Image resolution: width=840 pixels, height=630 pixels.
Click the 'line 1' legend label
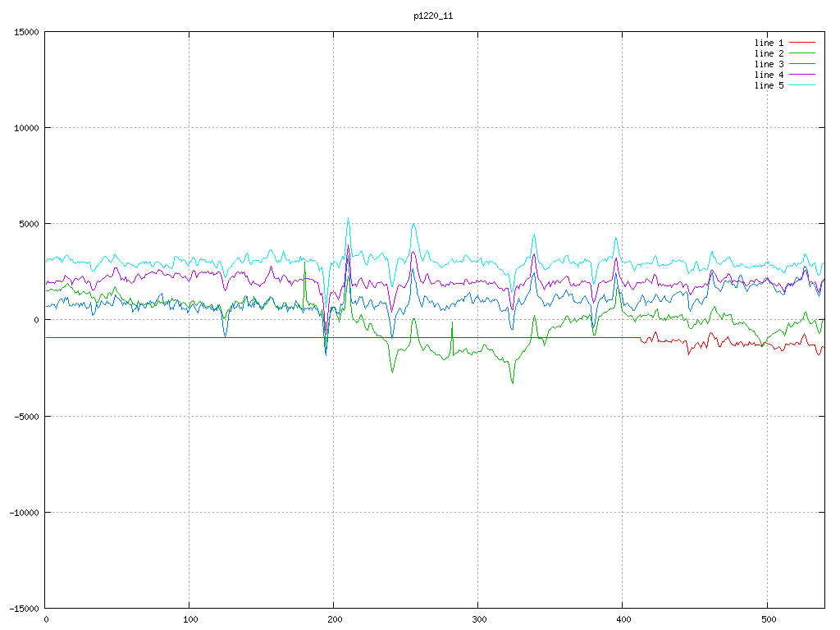[769, 43]
